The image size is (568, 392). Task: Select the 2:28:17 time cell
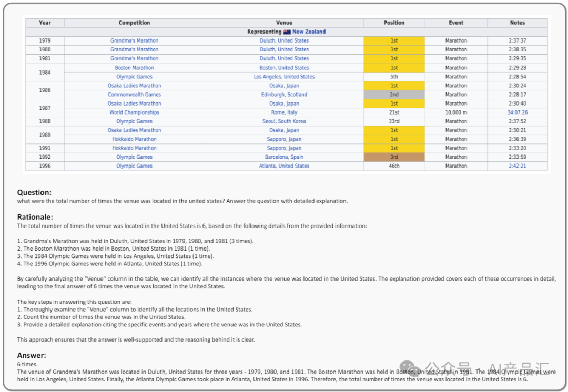518,95
